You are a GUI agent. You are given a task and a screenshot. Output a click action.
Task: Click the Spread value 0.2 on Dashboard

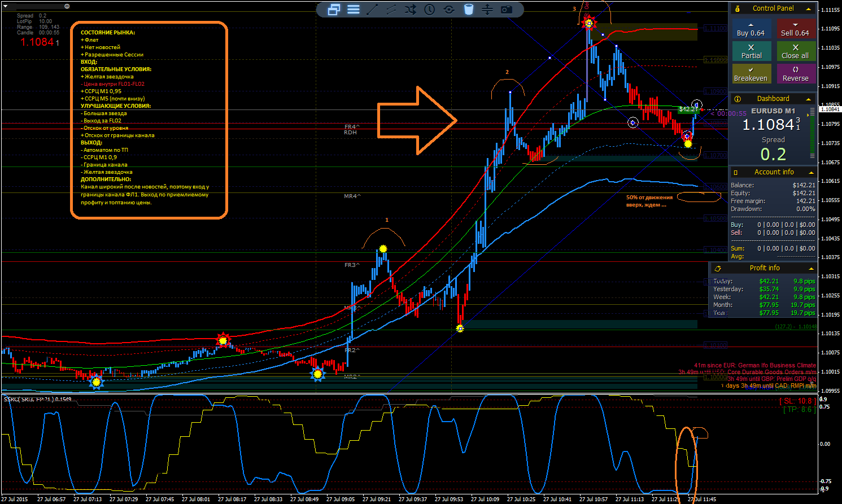pos(773,154)
